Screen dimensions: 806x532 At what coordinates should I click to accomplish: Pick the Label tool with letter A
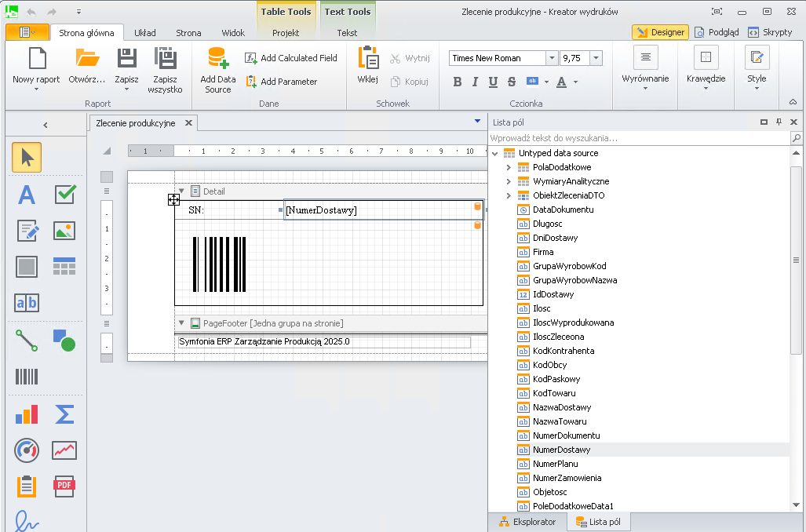27,195
